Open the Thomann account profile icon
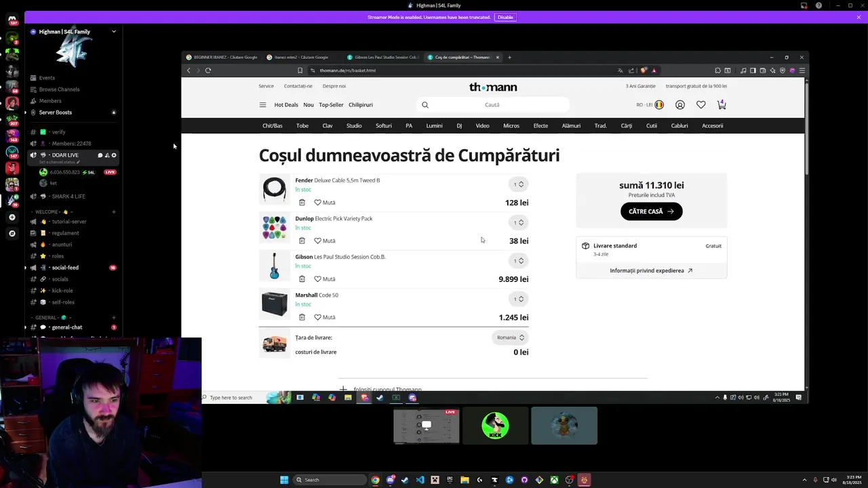 680,105
